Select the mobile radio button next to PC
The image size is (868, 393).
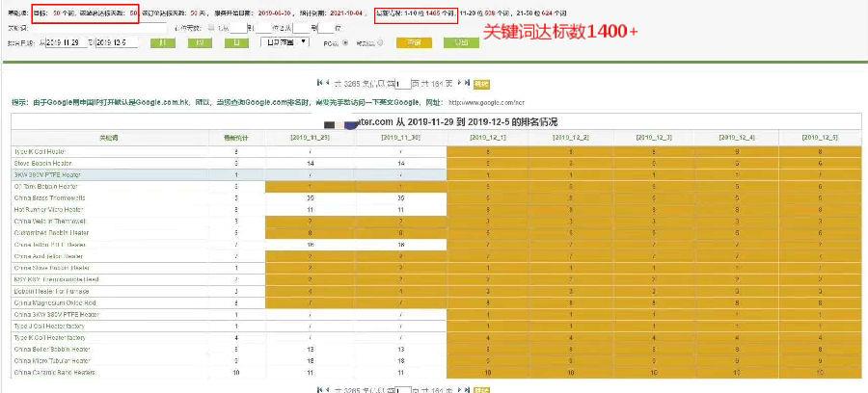[378, 42]
